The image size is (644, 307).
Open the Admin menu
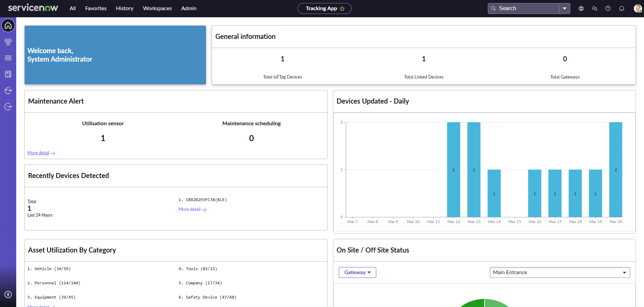[x=189, y=8]
